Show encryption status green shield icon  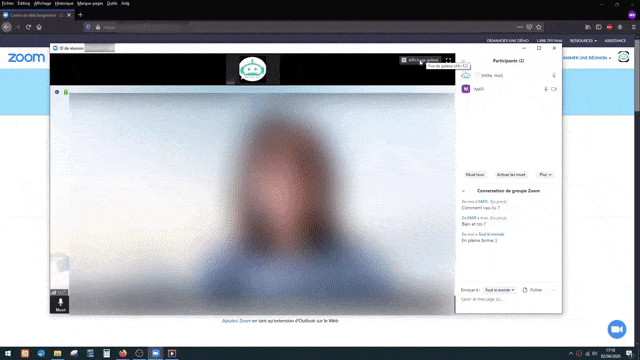(66, 92)
